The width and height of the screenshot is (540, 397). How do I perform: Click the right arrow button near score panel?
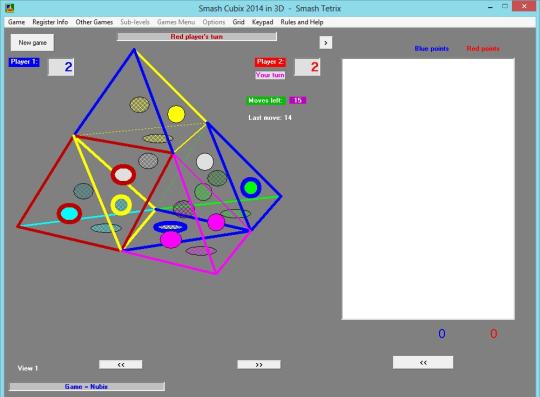pyautogui.click(x=326, y=43)
